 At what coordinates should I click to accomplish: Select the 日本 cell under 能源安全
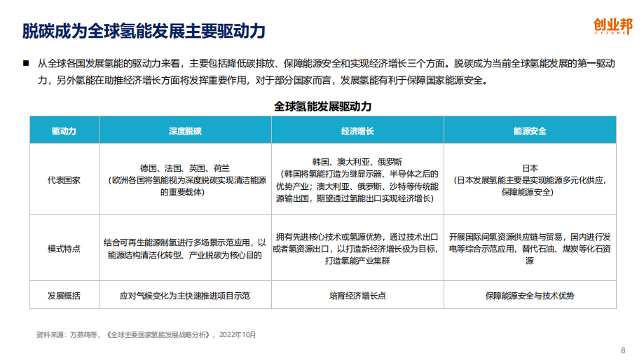pos(530,168)
